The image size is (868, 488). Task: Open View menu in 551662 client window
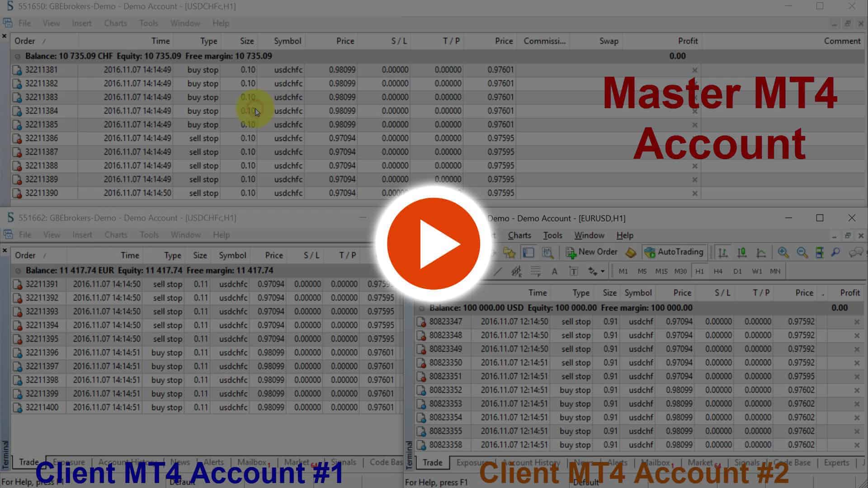[52, 235]
